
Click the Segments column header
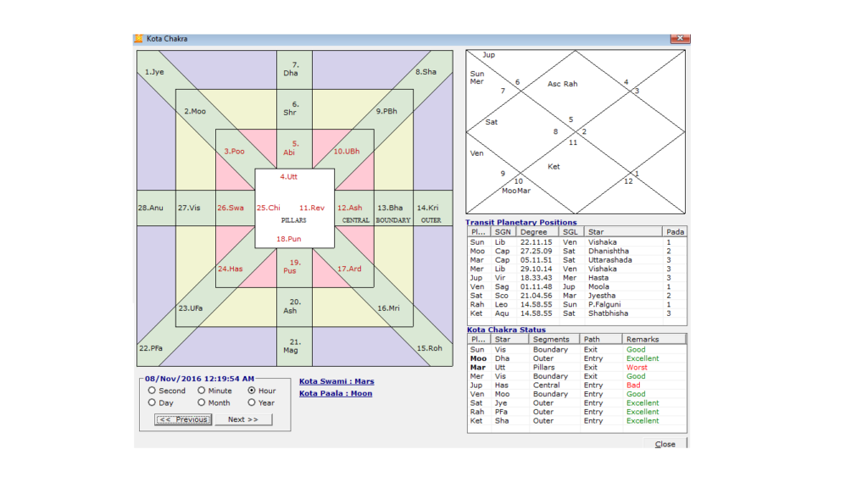coord(554,339)
